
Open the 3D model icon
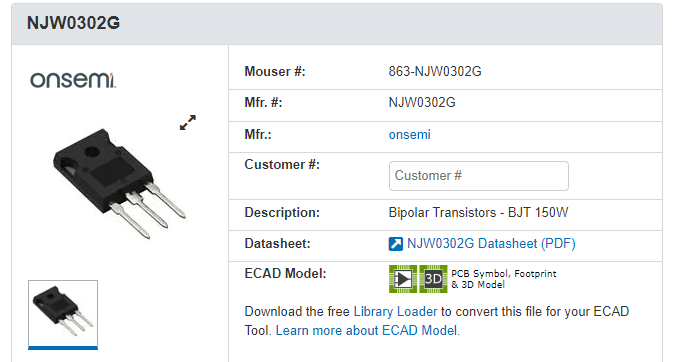[x=433, y=279]
